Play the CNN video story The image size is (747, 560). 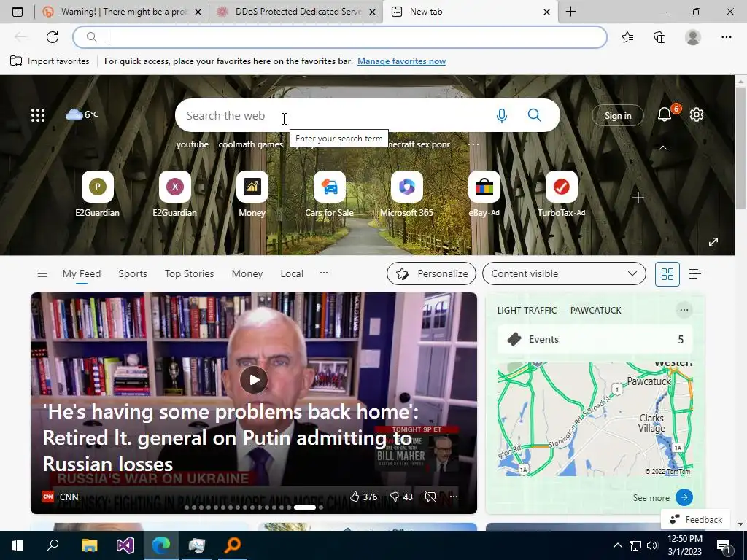(253, 380)
